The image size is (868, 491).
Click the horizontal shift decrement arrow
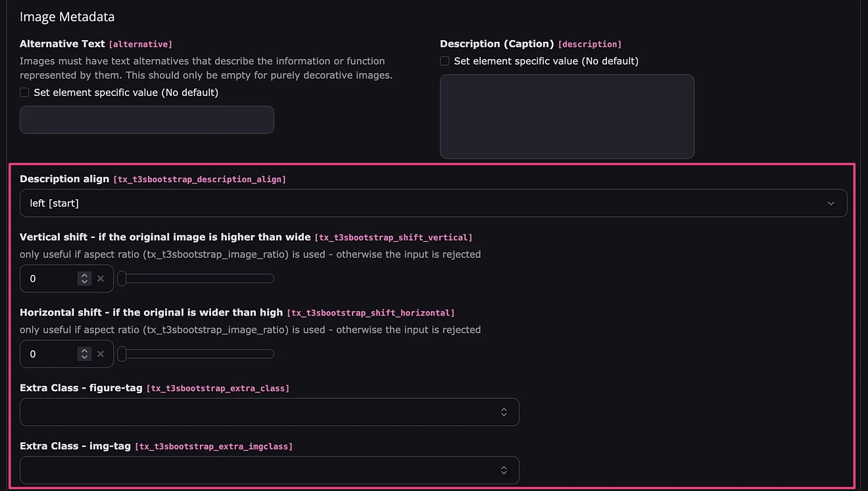point(84,358)
